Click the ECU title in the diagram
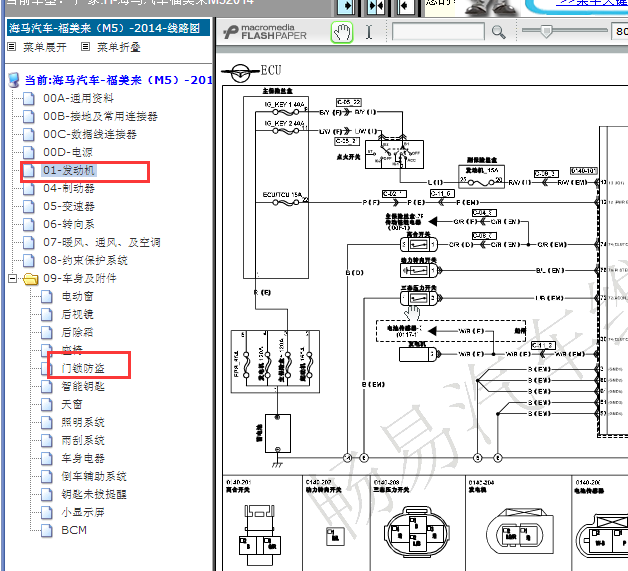 pos(271,70)
